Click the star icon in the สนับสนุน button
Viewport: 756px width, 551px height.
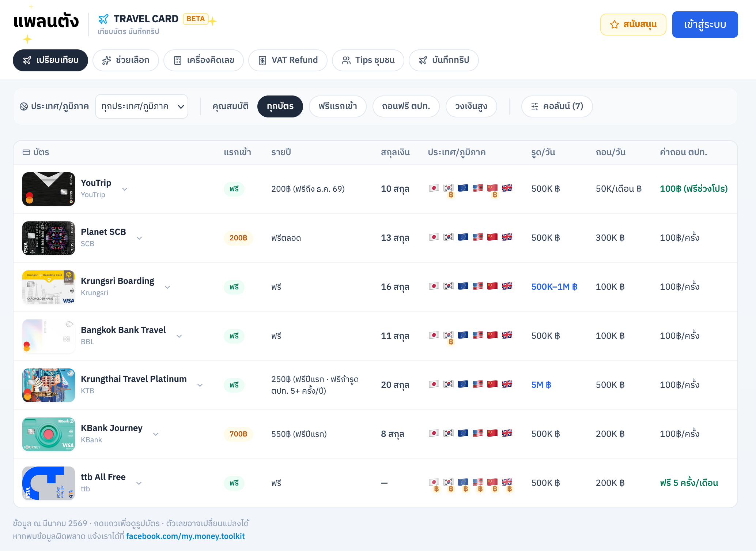coord(615,25)
